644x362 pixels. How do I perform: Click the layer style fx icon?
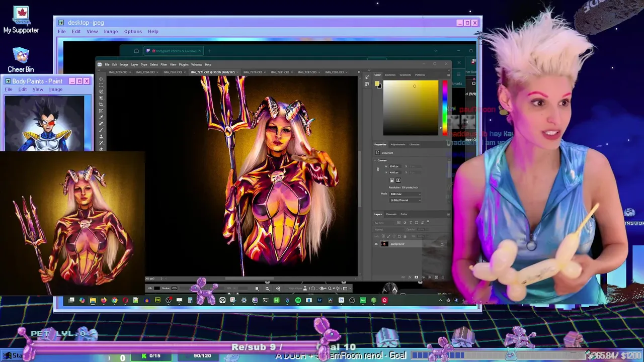(410, 277)
